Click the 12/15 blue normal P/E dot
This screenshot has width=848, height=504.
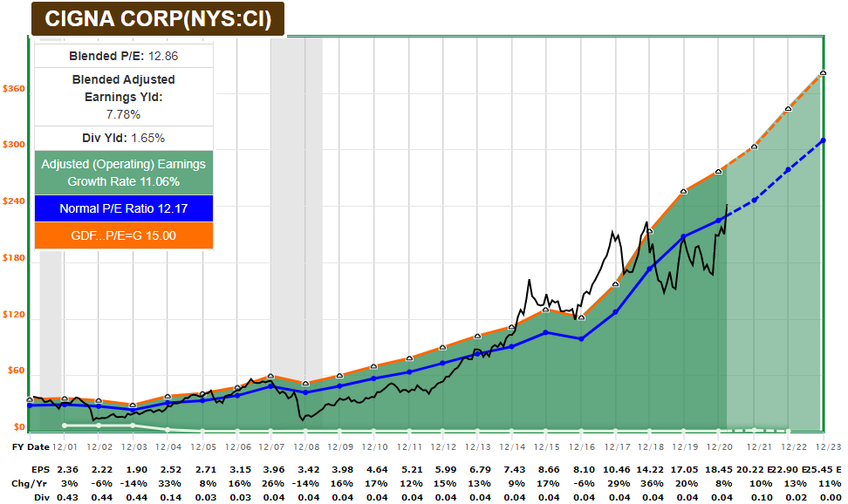coord(545,332)
